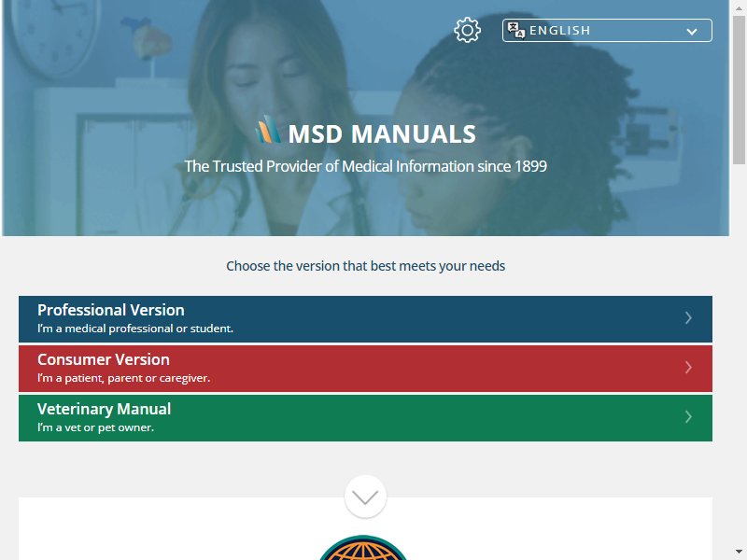The width and height of the screenshot is (747, 560).
Task: Click 'Choose the version that best meets your needs'
Action: [365, 266]
